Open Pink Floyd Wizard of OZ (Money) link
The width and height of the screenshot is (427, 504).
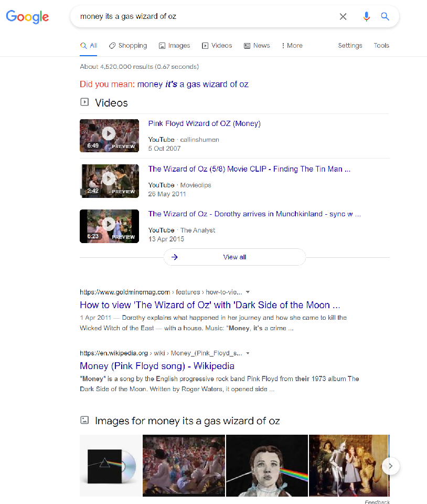click(204, 124)
